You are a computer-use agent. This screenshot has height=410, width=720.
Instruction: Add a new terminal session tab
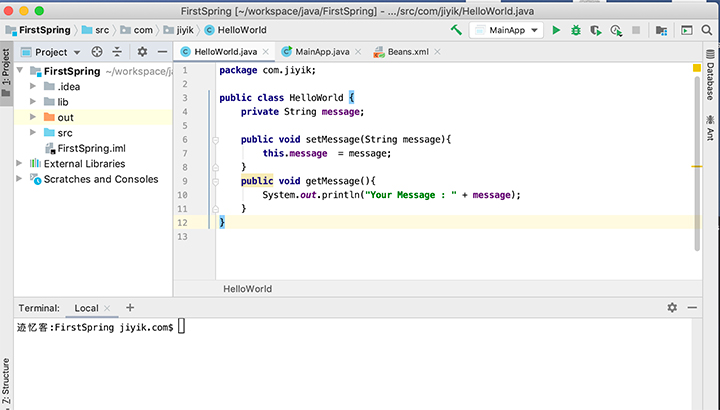(x=130, y=308)
